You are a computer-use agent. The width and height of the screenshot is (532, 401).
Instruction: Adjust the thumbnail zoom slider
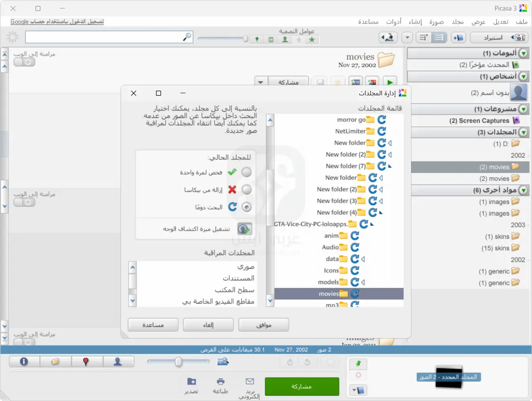tap(178, 361)
